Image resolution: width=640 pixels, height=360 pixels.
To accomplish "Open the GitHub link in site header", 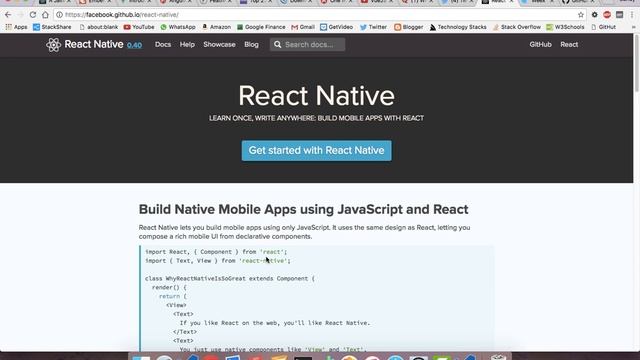I will 540,44.
